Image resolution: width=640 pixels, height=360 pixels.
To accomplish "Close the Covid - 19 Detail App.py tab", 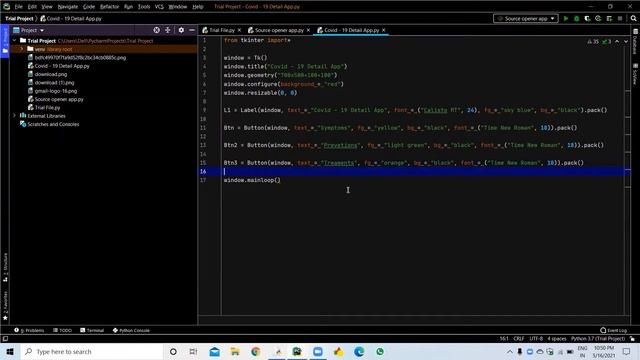I will coord(384,30).
